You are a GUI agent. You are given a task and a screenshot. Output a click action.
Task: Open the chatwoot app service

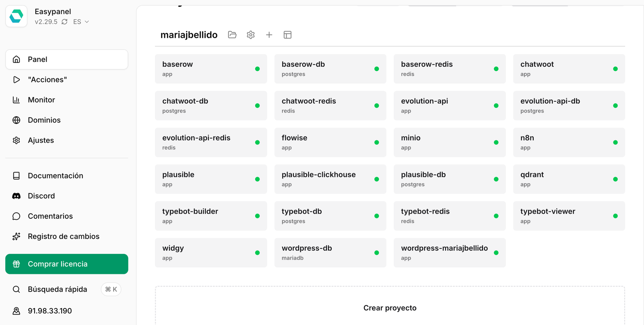[569, 69]
